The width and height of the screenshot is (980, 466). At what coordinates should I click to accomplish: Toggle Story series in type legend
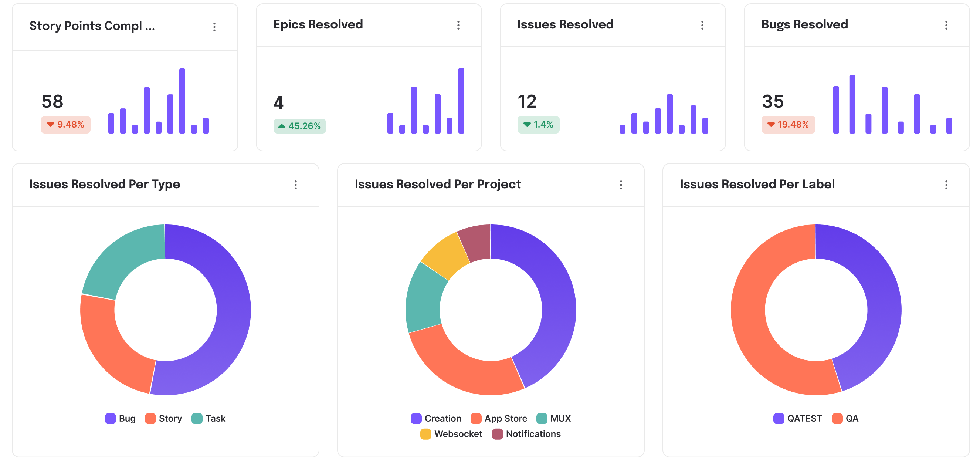click(164, 418)
